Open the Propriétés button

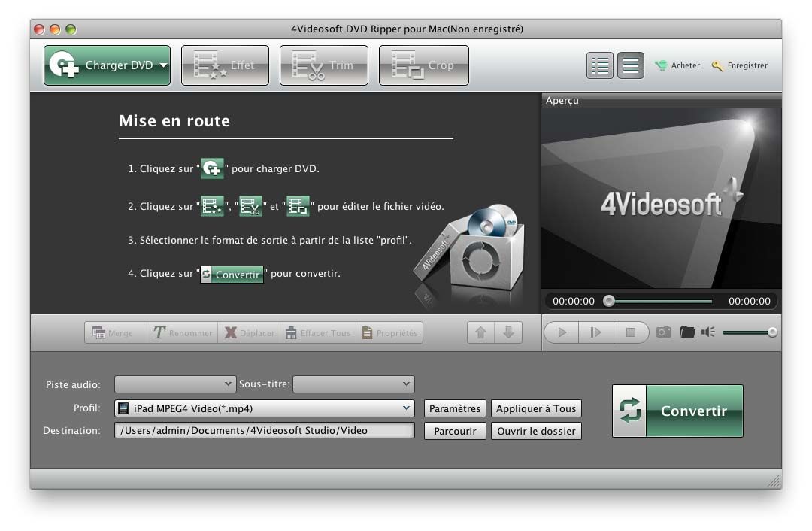pyautogui.click(x=389, y=332)
